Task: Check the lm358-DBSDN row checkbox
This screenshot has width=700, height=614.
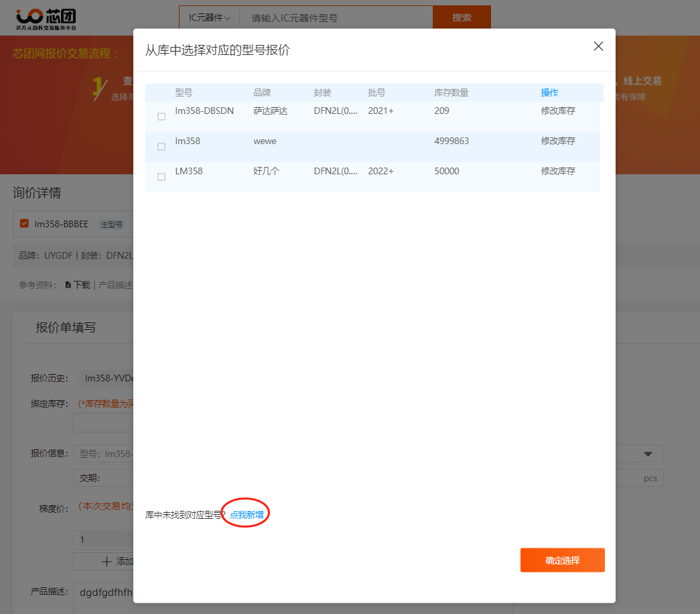Action: click(161, 117)
